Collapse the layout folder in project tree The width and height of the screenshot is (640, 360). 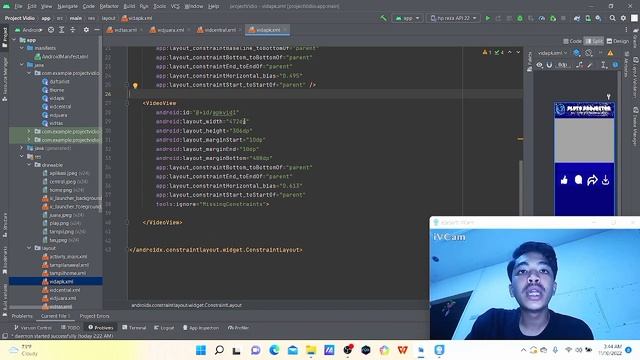pyautogui.click(x=29, y=248)
